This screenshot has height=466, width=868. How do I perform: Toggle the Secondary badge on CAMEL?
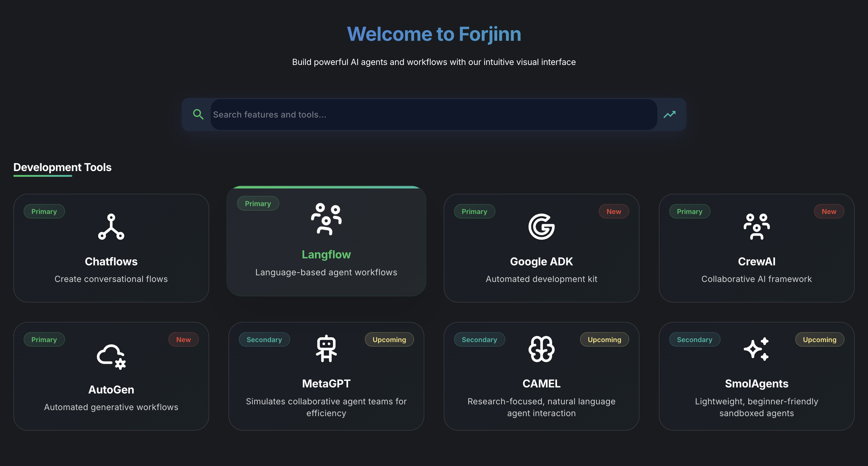tap(479, 339)
